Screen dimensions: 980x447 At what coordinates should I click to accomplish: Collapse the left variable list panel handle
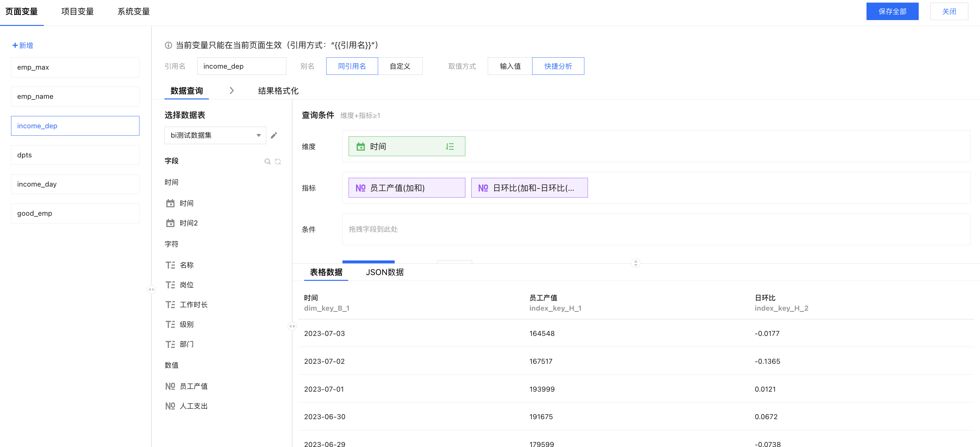tap(151, 290)
